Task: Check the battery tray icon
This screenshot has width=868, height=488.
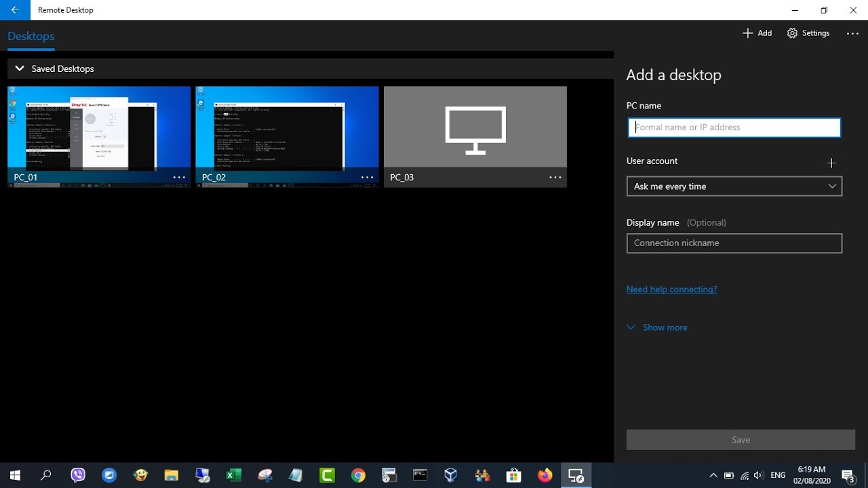Action: 729,475
